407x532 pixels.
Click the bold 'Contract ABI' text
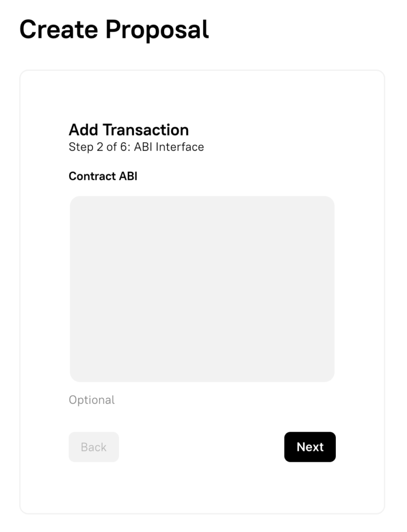point(103,176)
